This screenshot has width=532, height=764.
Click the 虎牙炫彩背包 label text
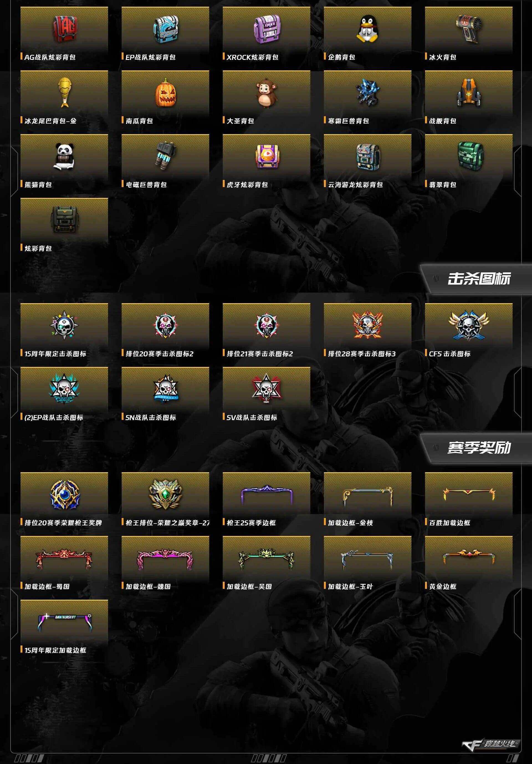(x=247, y=185)
